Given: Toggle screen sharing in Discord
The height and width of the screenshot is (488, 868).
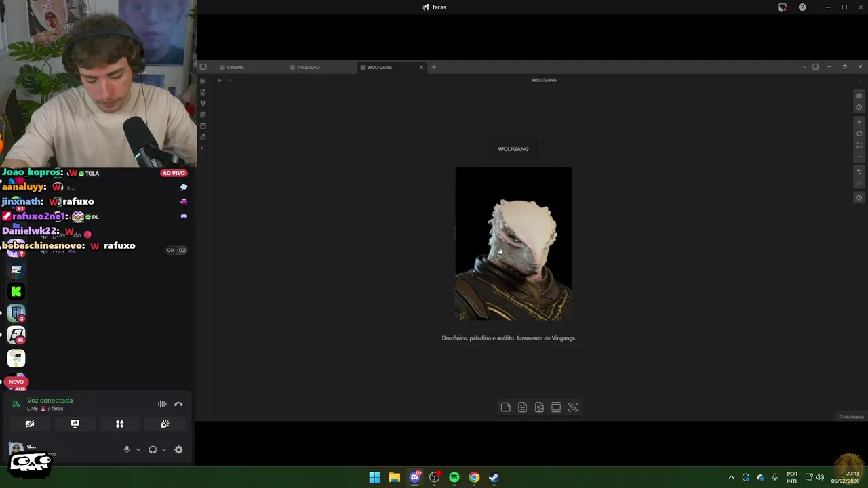Looking at the screenshot, I should coord(75,424).
